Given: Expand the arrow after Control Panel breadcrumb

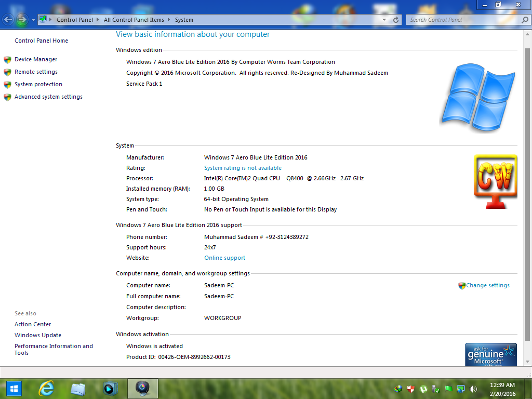Looking at the screenshot, I should click(98, 20).
